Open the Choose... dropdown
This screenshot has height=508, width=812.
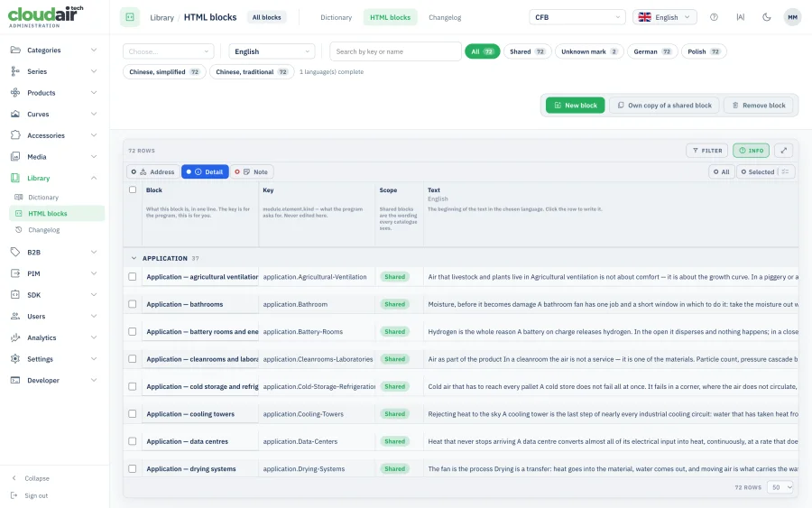(169, 51)
